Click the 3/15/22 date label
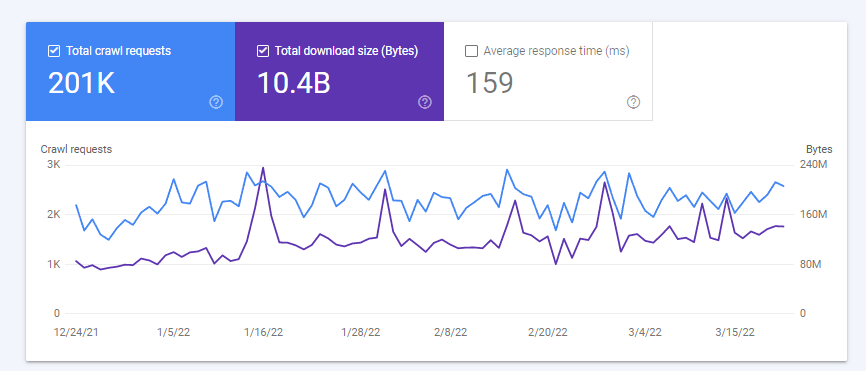Screen dimensions: 866x371 pyautogui.click(x=735, y=332)
